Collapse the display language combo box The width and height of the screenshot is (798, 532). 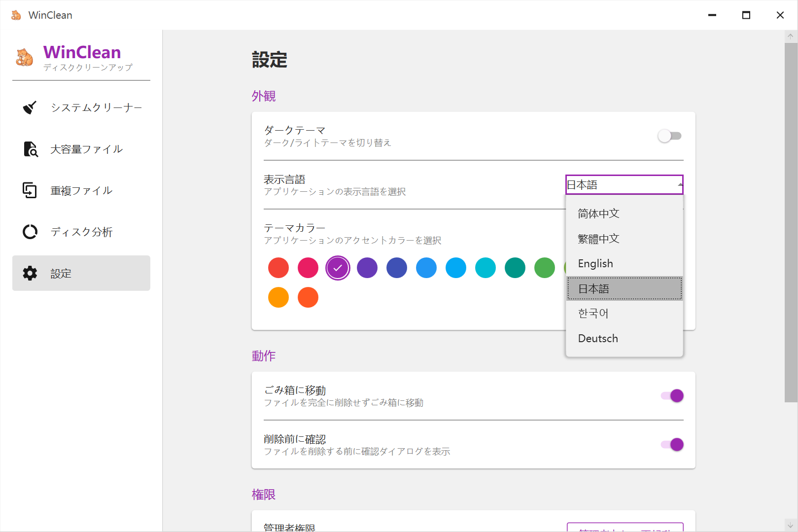point(624,185)
